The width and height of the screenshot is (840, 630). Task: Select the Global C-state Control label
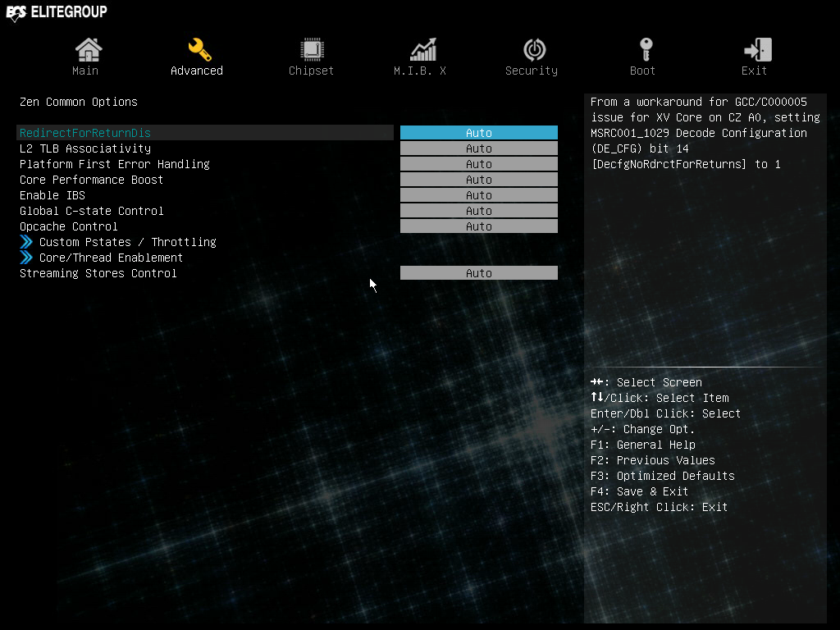(x=92, y=211)
